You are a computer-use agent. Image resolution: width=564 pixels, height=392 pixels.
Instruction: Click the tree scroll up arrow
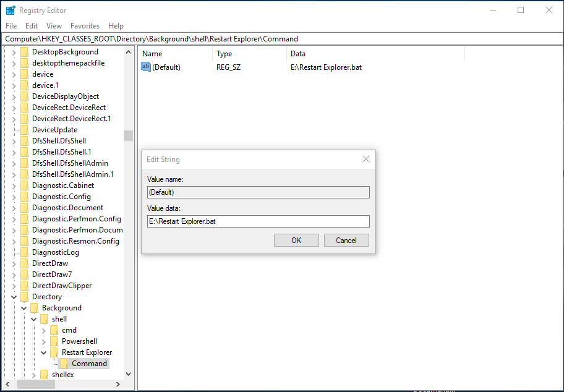coord(129,52)
